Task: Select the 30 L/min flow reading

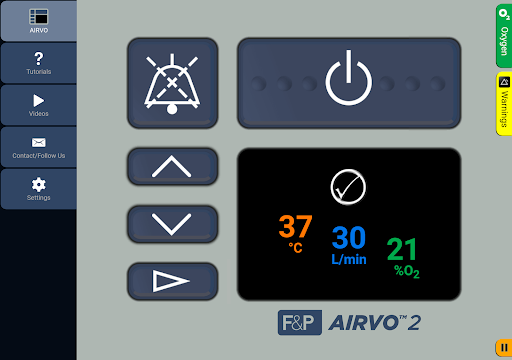Action: coord(349,245)
